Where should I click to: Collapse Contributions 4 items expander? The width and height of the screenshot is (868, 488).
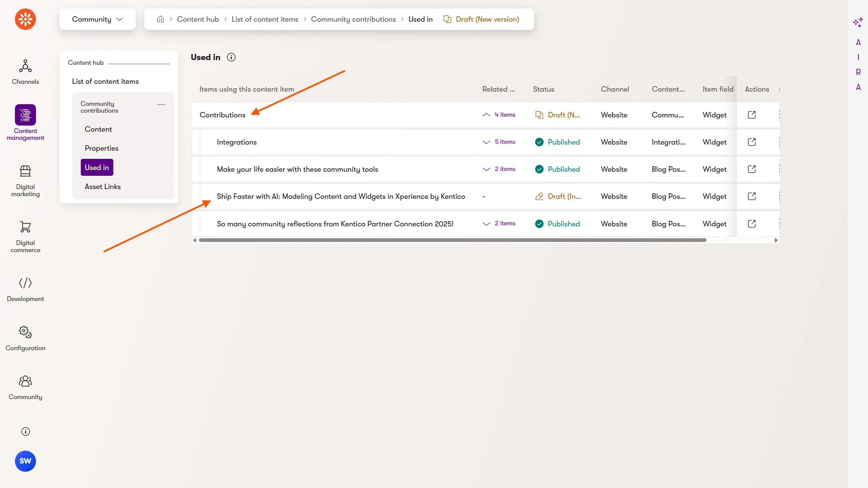(x=499, y=115)
